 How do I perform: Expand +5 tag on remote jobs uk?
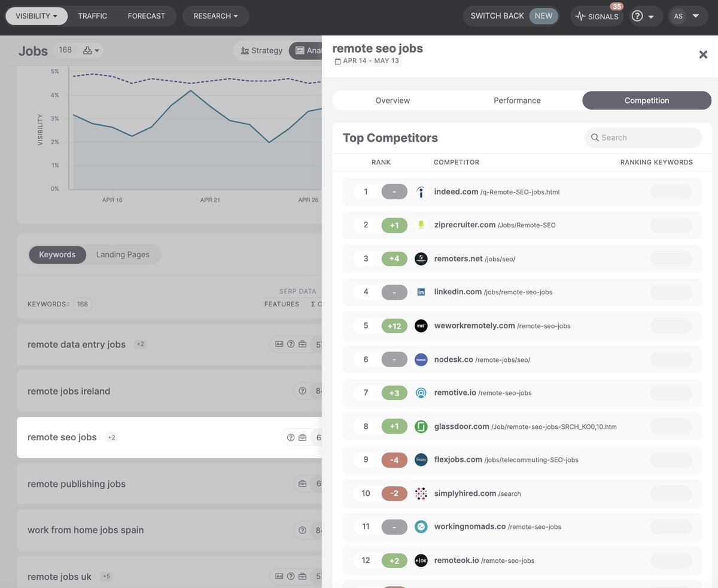[x=107, y=577]
